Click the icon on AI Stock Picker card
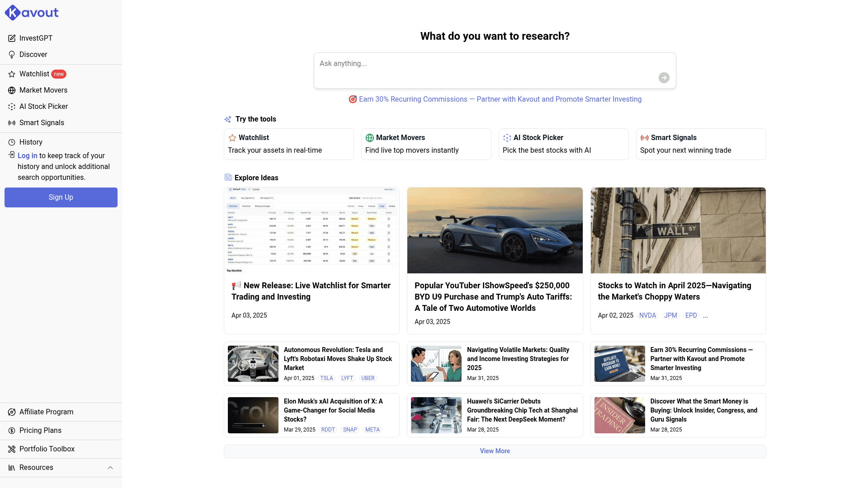The width and height of the screenshot is (868, 488). 507,138
